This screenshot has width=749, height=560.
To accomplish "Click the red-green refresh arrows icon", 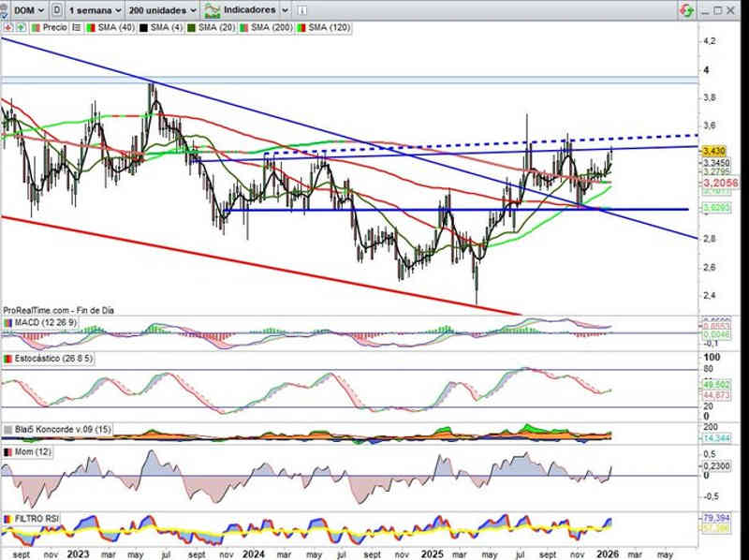I will coord(686,9).
